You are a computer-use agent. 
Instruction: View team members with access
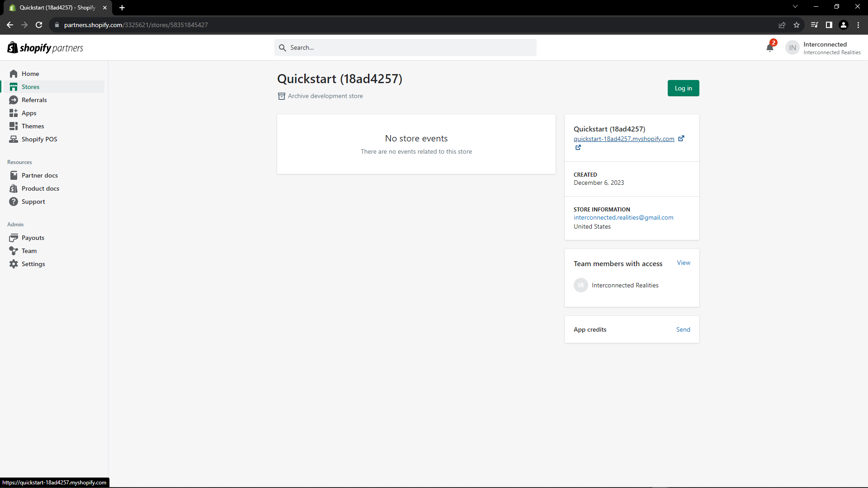point(683,263)
